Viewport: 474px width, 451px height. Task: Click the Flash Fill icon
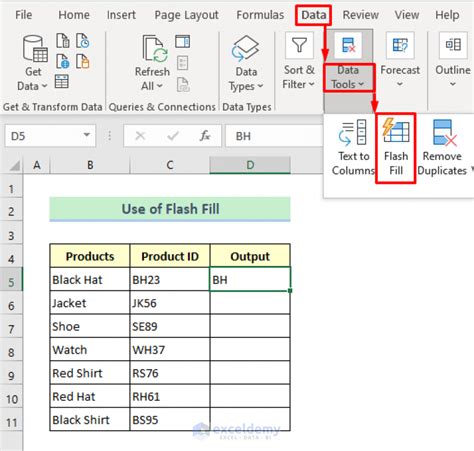click(396, 131)
